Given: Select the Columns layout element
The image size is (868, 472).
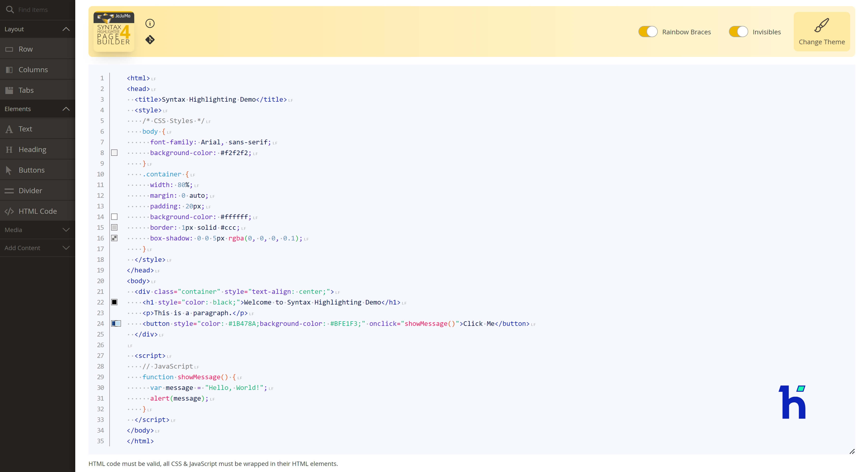Looking at the screenshot, I should [x=37, y=69].
